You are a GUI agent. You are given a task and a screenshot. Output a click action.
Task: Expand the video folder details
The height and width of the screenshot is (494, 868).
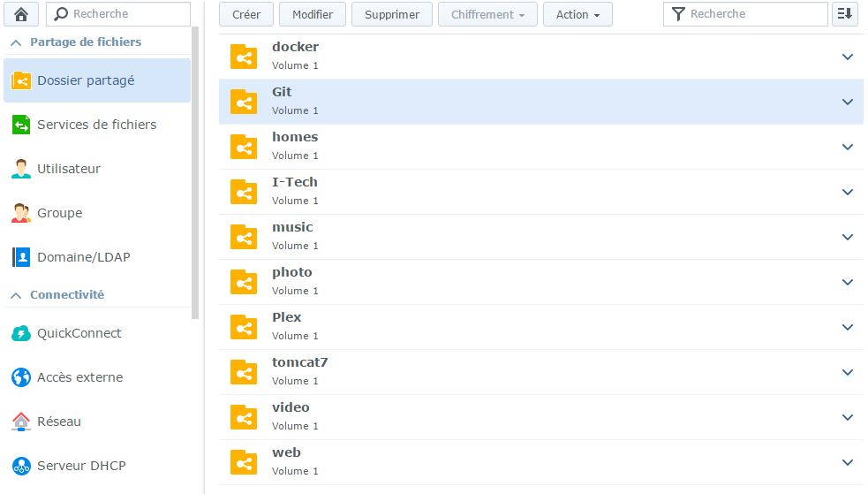pos(848,417)
